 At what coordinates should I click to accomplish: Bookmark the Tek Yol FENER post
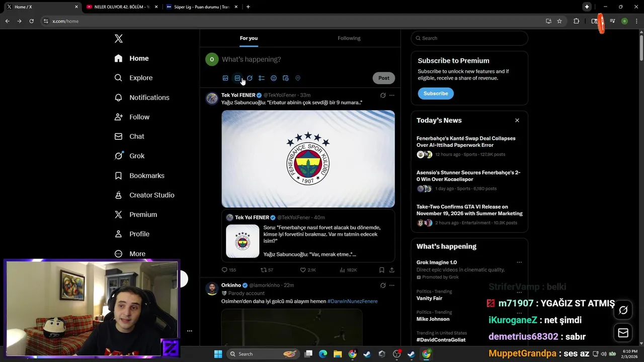[382, 270]
